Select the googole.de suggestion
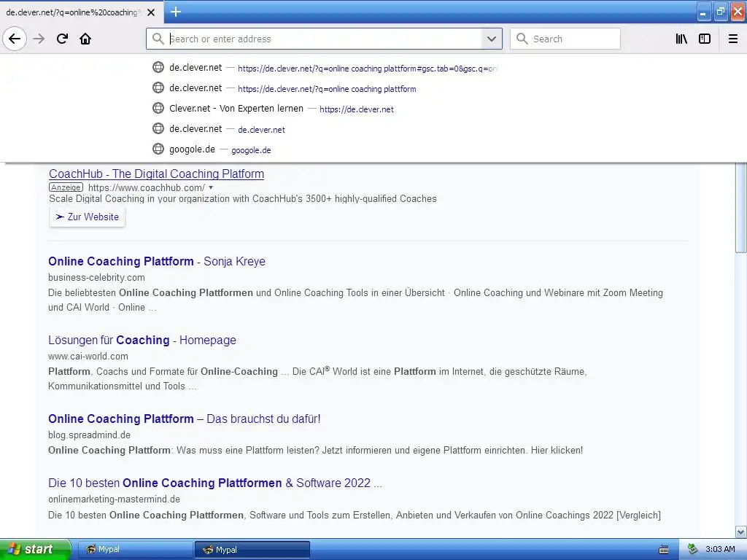Viewport: 747px width, 560px height. tap(325, 149)
